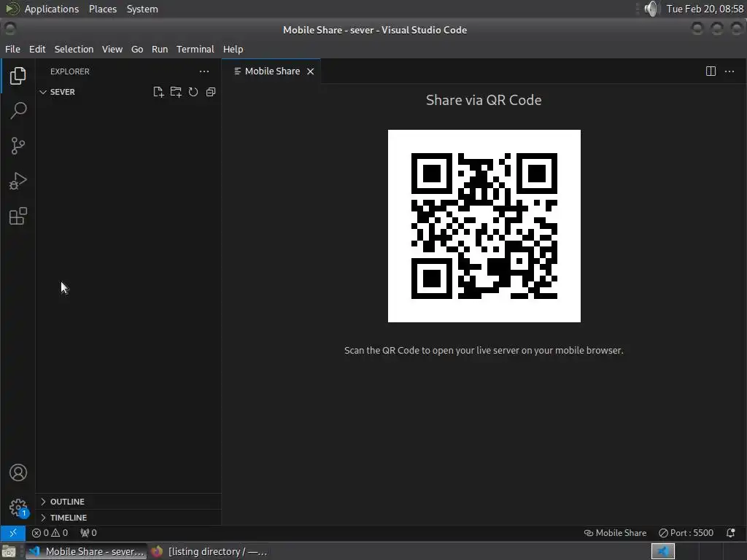Click the forwarded ports indicator showing 0
Image resolution: width=747 pixels, height=560 pixels.
pos(88,533)
